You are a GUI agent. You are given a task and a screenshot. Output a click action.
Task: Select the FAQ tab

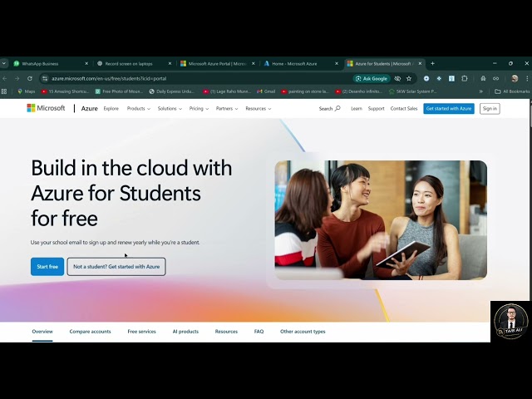(259, 332)
